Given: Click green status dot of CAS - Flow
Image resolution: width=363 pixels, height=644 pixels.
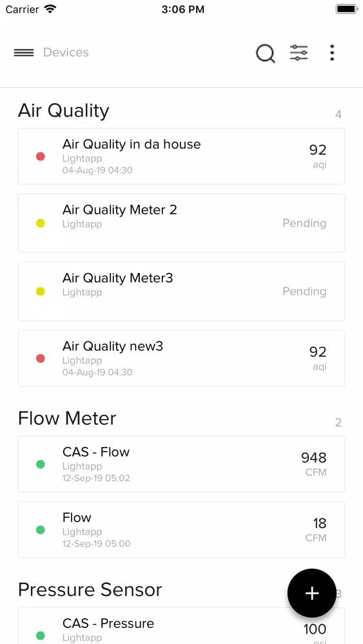Looking at the screenshot, I should tap(40, 464).
